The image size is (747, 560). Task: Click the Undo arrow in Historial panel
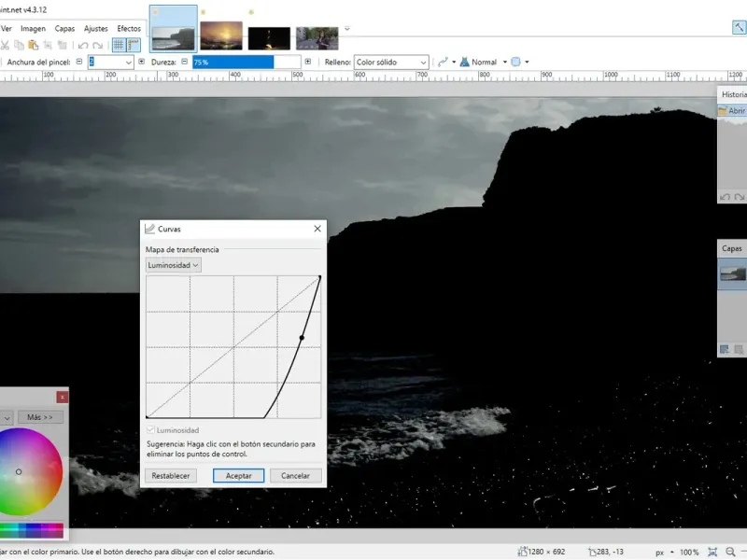[x=726, y=197]
